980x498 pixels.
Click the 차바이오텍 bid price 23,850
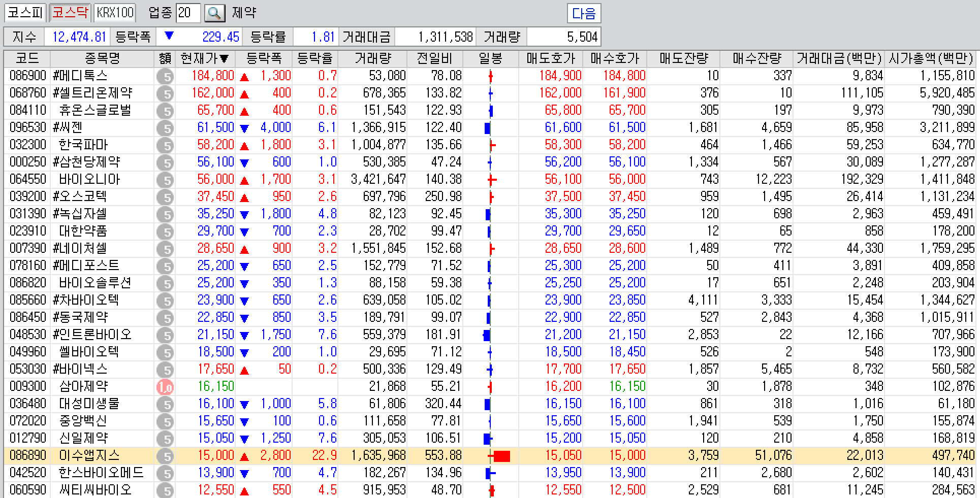[627, 300]
